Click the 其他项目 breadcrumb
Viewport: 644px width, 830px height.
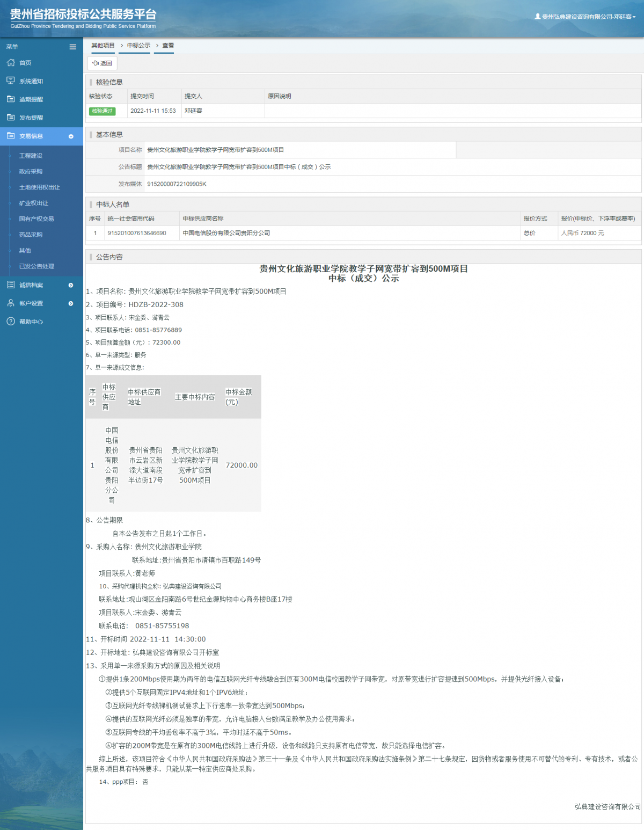tap(103, 46)
